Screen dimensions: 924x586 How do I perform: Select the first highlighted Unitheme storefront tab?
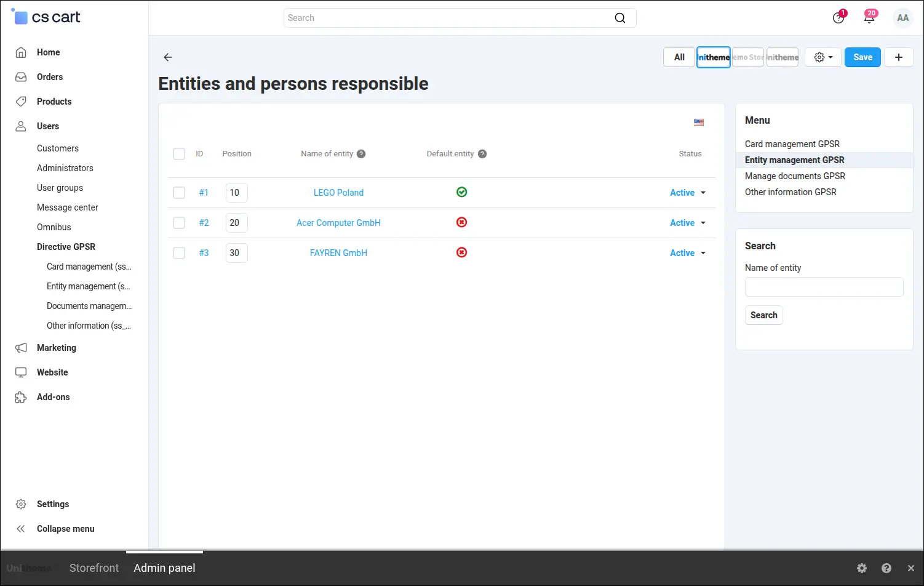714,57
